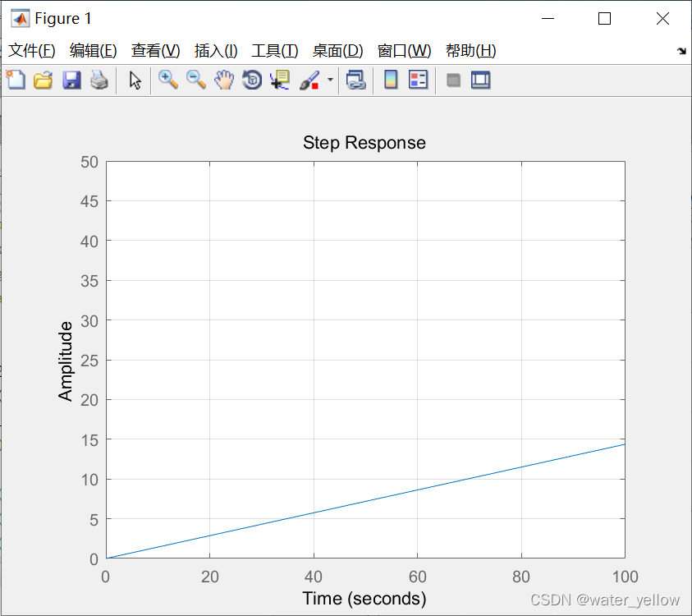
Task: Click x-axis tick label 100
Action: point(626,577)
